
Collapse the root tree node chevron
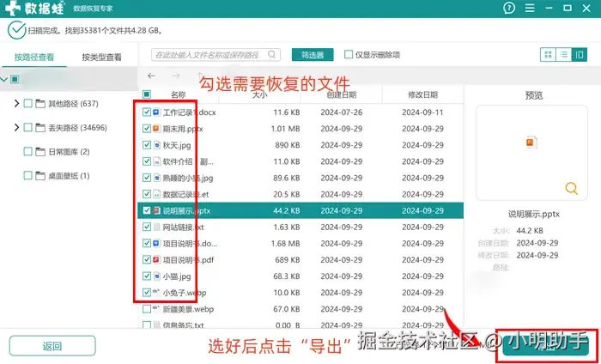3,80
